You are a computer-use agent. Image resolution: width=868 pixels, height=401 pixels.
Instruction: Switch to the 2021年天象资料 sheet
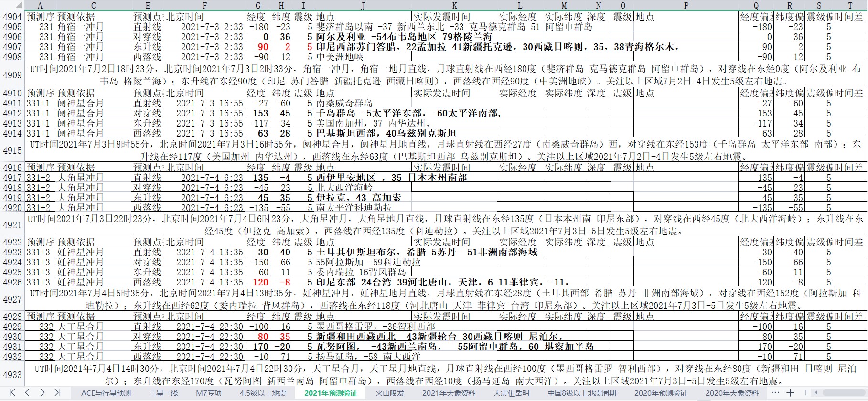pyautogui.click(x=449, y=393)
